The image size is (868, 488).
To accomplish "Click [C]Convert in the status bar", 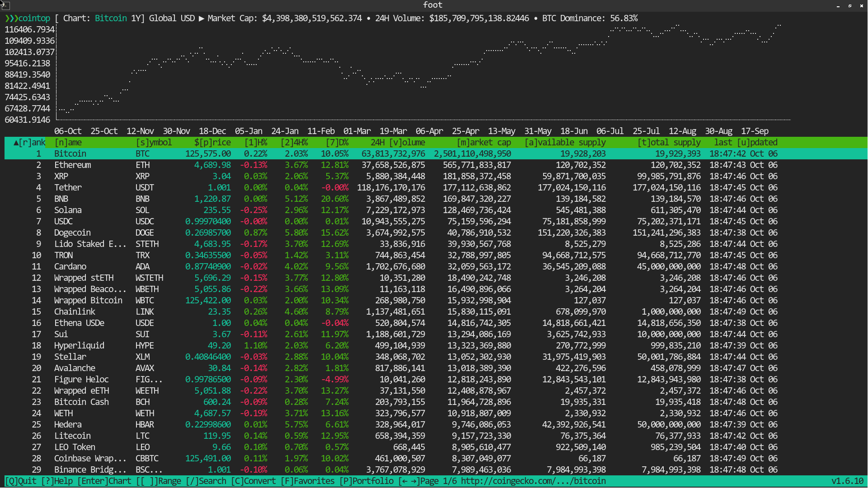I will 253,481.
